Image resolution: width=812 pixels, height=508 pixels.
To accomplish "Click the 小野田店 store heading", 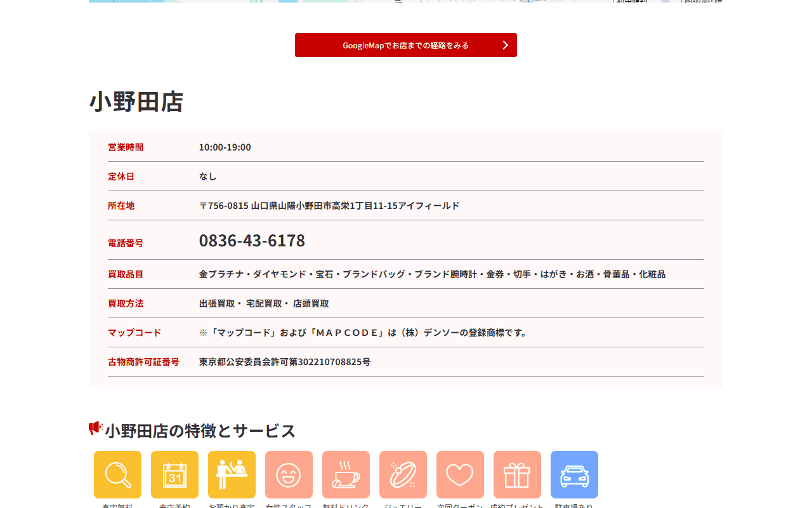I will pyautogui.click(x=136, y=102).
